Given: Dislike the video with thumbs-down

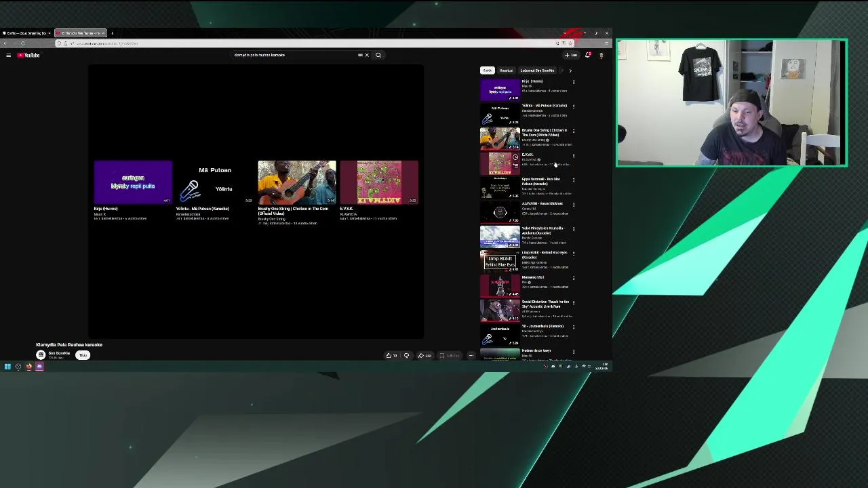Looking at the screenshot, I should click(x=406, y=355).
